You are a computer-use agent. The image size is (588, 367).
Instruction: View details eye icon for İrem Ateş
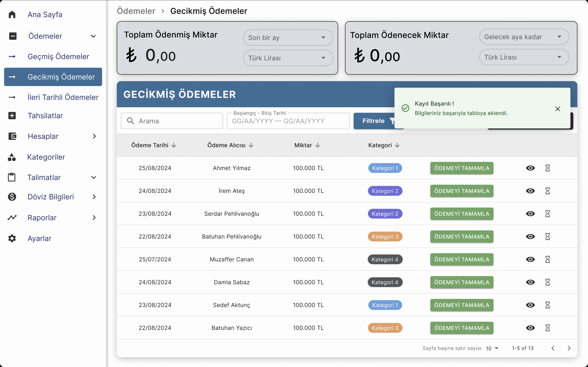tap(530, 191)
